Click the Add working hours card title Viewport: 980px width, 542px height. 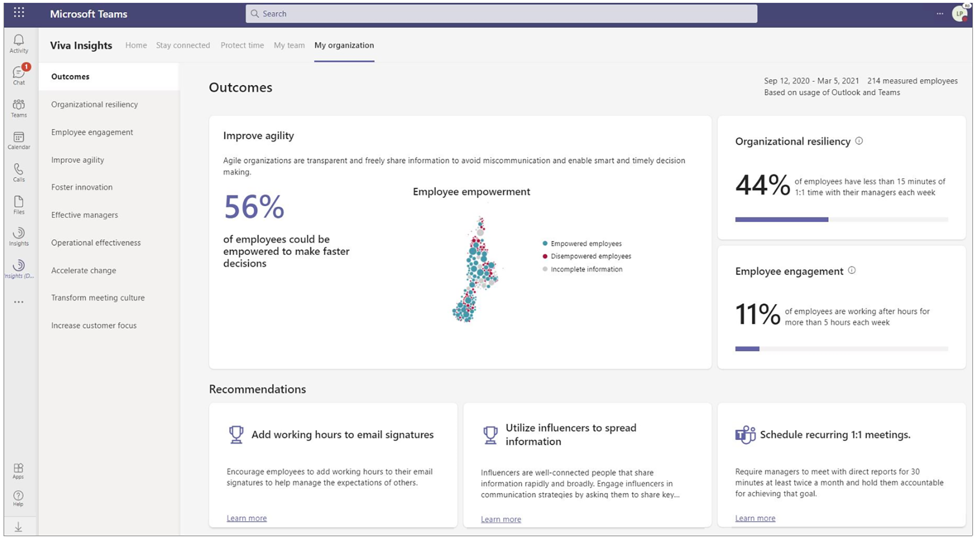(342, 435)
